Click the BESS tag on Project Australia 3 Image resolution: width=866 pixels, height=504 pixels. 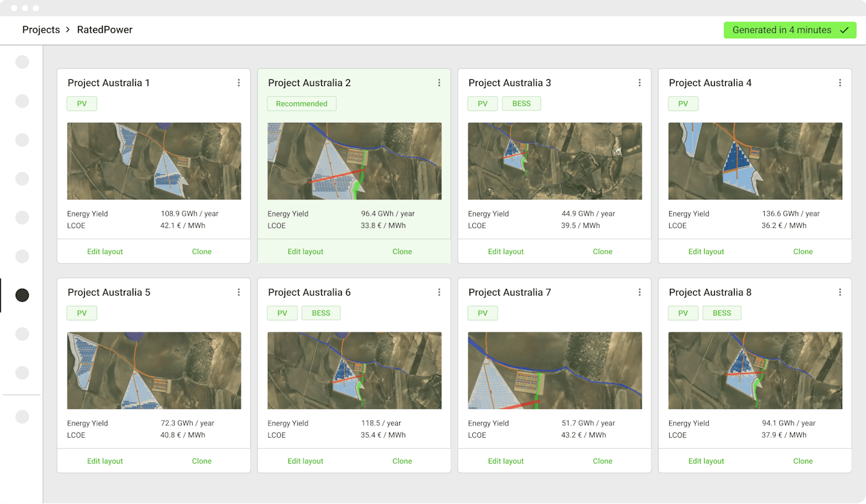pos(522,104)
